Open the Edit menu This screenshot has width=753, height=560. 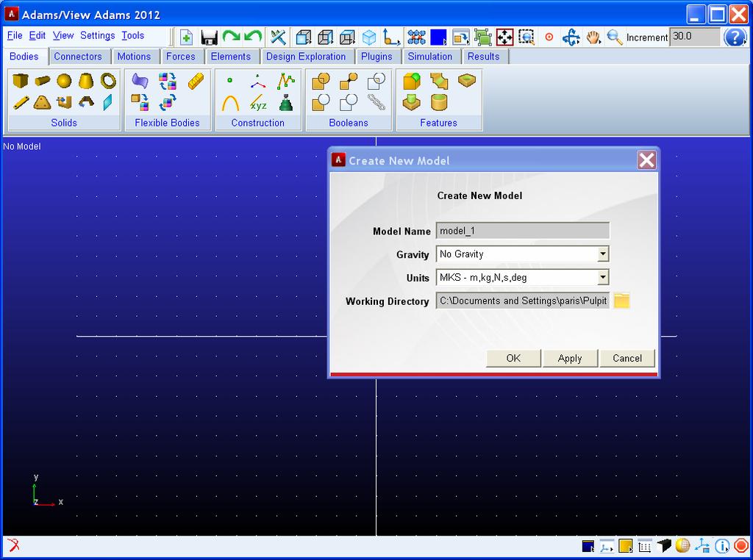point(37,35)
